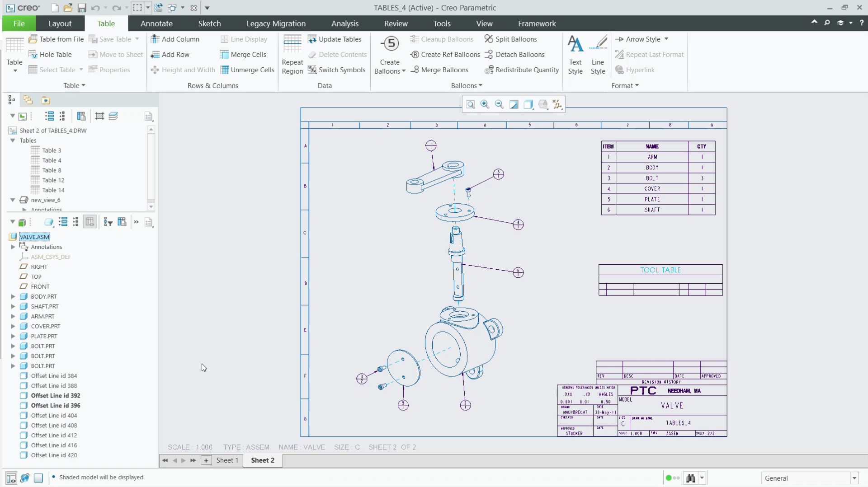Select Table 12 in drawing tree
Screen dimensions: 868x487
[x=47, y=180]
